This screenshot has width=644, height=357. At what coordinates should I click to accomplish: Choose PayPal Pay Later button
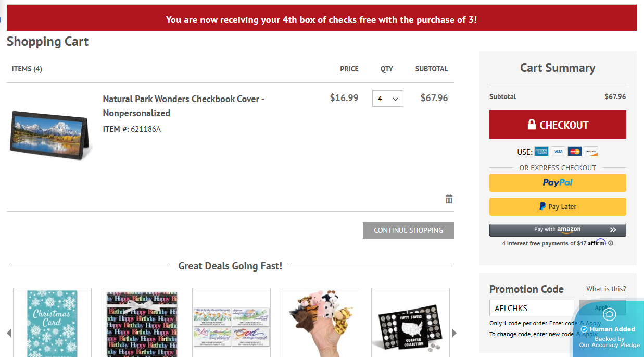point(558,206)
